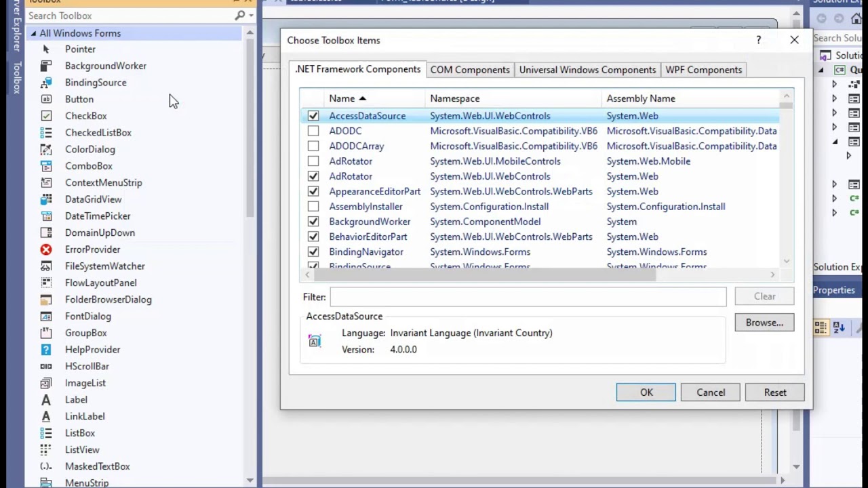This screenshot has width=868, height=488.
Task: Select the DataGridView control icon
Action: pos(46,199)
